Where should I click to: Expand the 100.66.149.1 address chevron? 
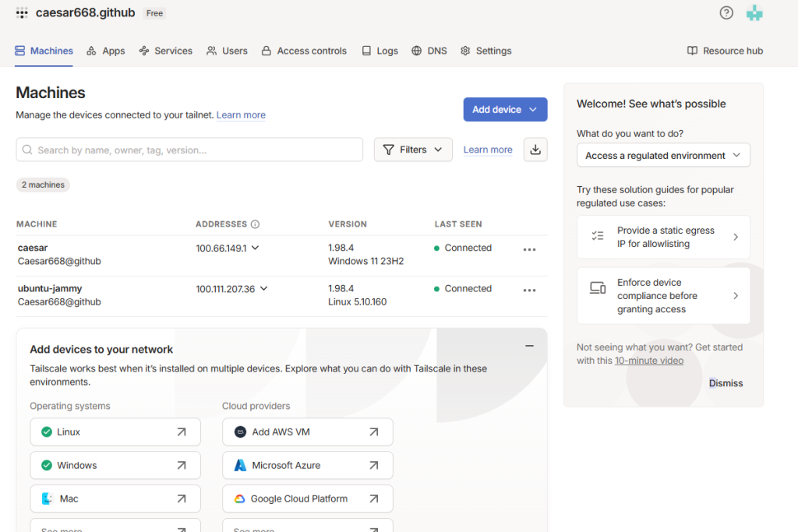[256, 248]
